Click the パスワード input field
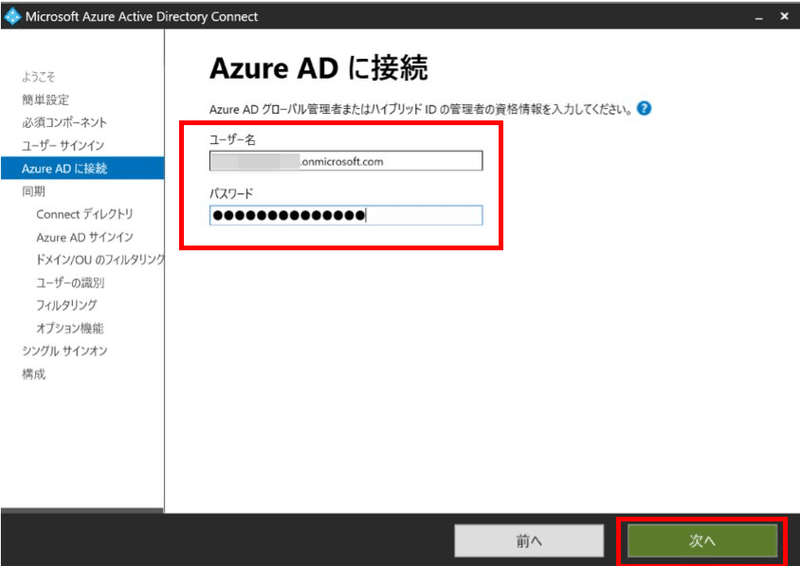The height and width of the screenshot is (566, 800). pyautogui.click(x=345, y=215)
